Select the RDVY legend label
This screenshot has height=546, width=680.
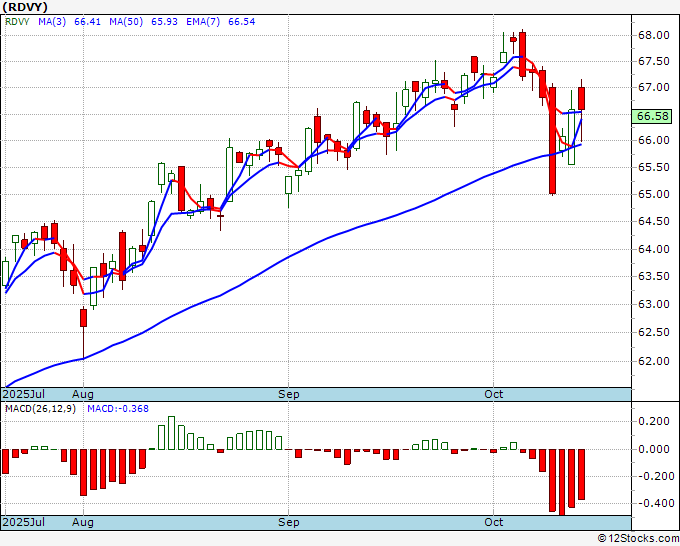coord(17,22)
